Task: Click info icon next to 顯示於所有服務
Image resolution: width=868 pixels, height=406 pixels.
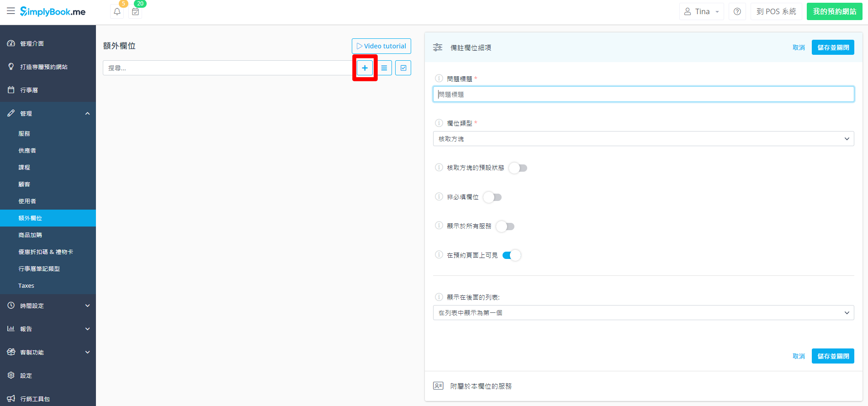Action: 439,226
